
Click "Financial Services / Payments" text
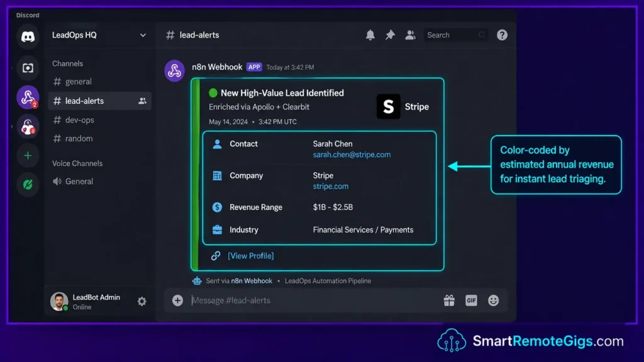[x=363, y=230]
